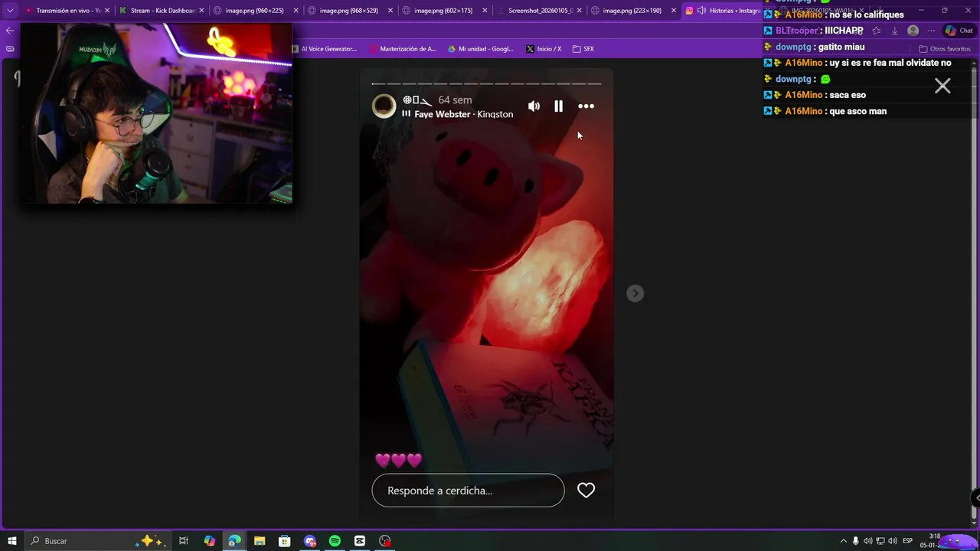Screen dimensions: 980x551
Task: Go to the next story arrow
Action: 635,294
